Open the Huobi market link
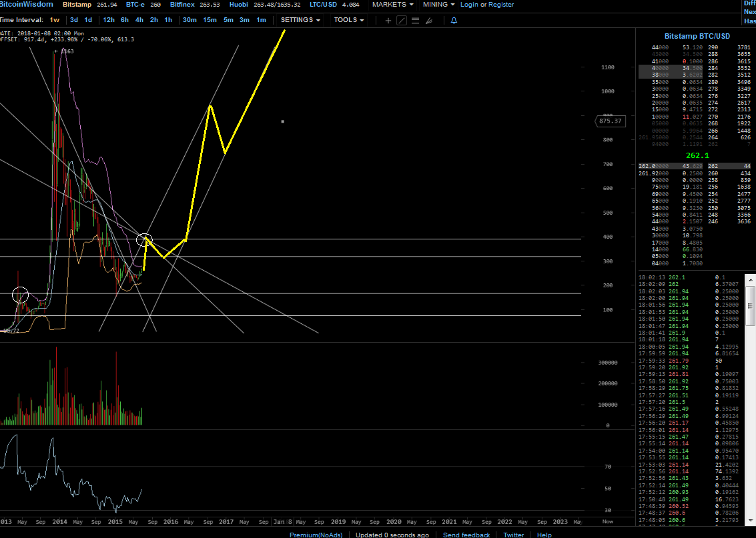Screen dimensions: 756x538 pyautogui.click(x=239, y=5)
